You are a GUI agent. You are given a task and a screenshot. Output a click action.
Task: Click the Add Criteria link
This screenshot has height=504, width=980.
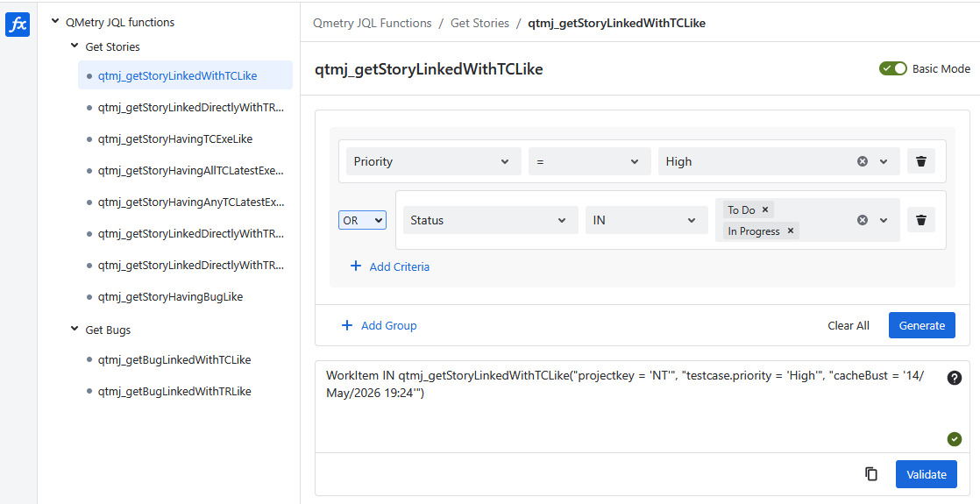pyautogui.click(x=400, y=266)
